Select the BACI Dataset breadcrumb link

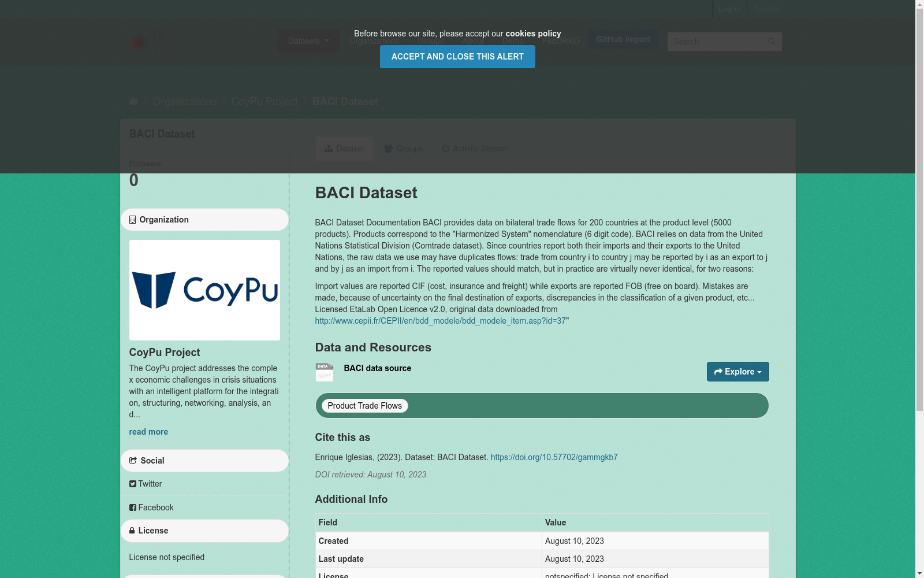pyautogui.click(x=345, y=102)
